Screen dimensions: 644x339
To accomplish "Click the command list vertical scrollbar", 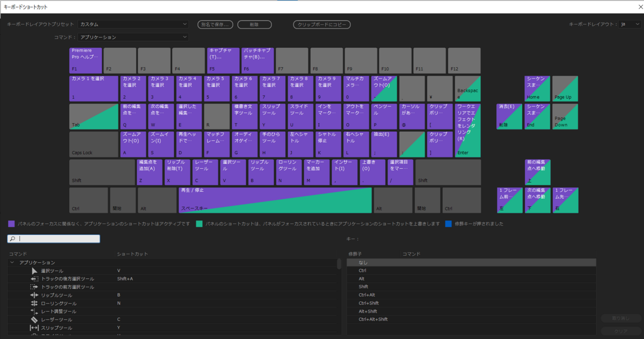I will pyautogui.click(x=339, y=263).
